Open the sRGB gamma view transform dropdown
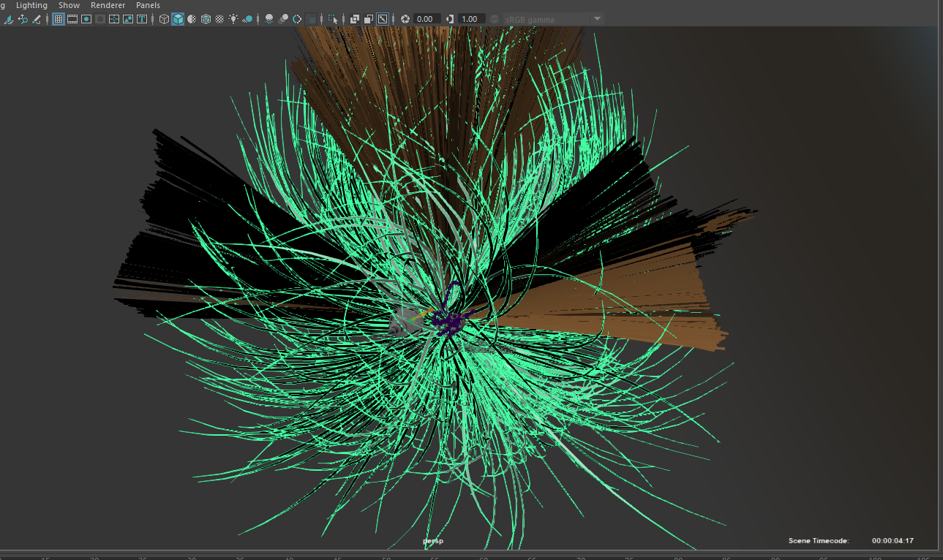The height and width of the screenshot is (560, 943). coord(597,19)
